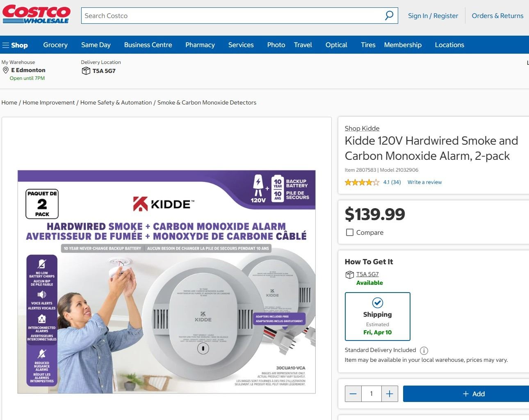Click the Costco Wholesale logo
Image resolution: width=529 pixels, height=420 pixels.
click(x=36, y=14)
